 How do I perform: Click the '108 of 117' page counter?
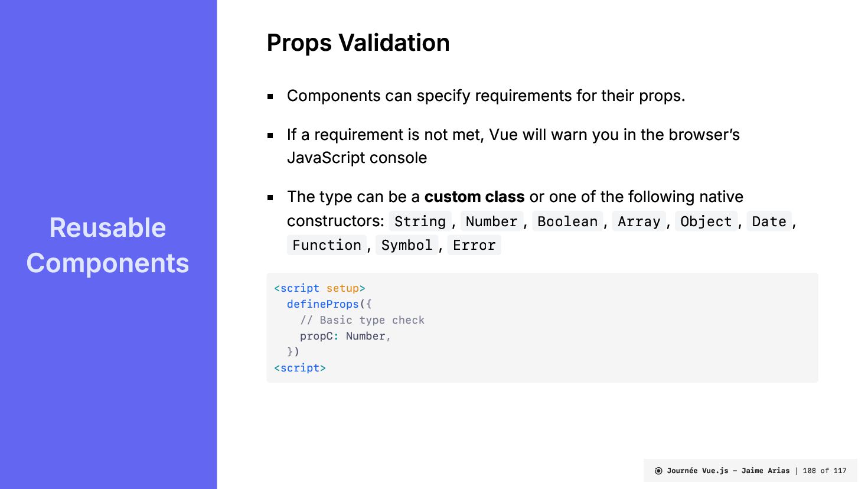[824, 471]
